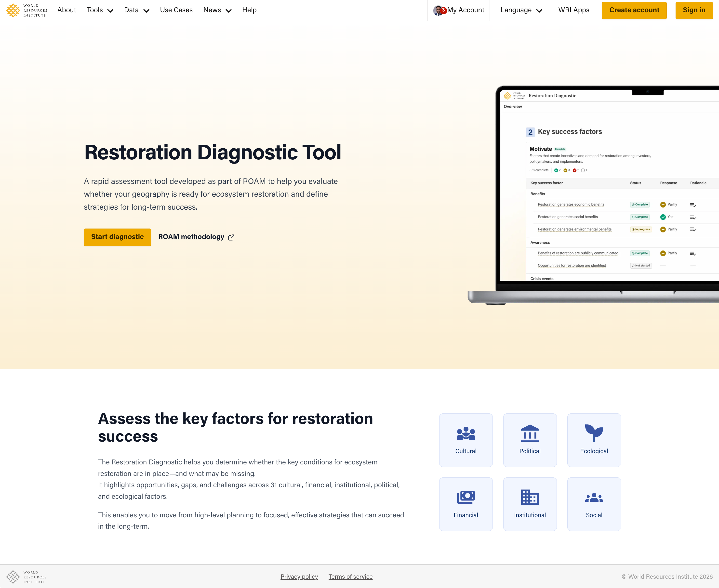This screenshot has width=719, height=588.
Task: Open WRI Apps
Action: tap(573, 10)
